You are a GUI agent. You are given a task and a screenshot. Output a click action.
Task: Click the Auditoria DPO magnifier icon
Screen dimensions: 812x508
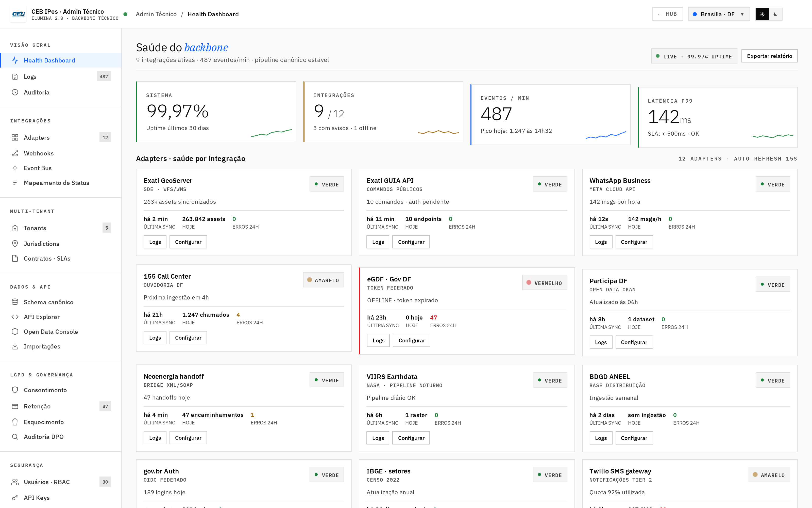coord(15,437)
